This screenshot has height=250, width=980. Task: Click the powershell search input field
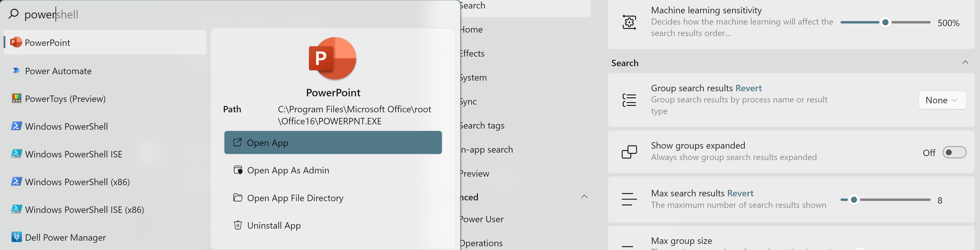tap(114, 14)
